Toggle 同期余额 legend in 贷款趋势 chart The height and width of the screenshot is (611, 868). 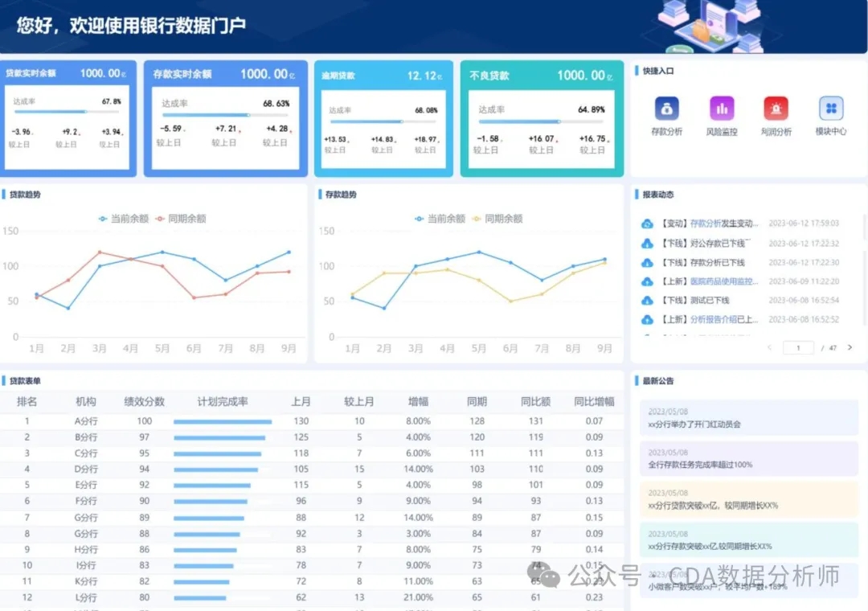pyautogui.click(x=181, y=219)
